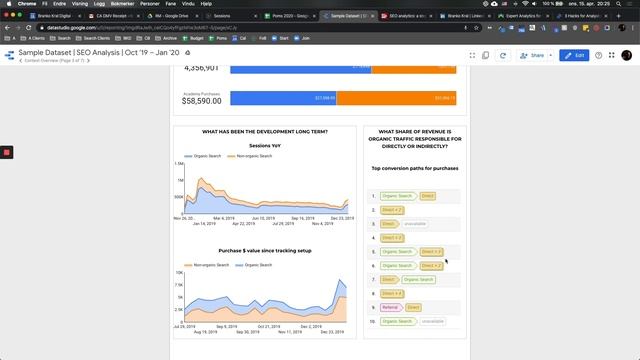640x360 pixels.
Task: Click the Purchase $ value area chart
Action: (265, 297)
